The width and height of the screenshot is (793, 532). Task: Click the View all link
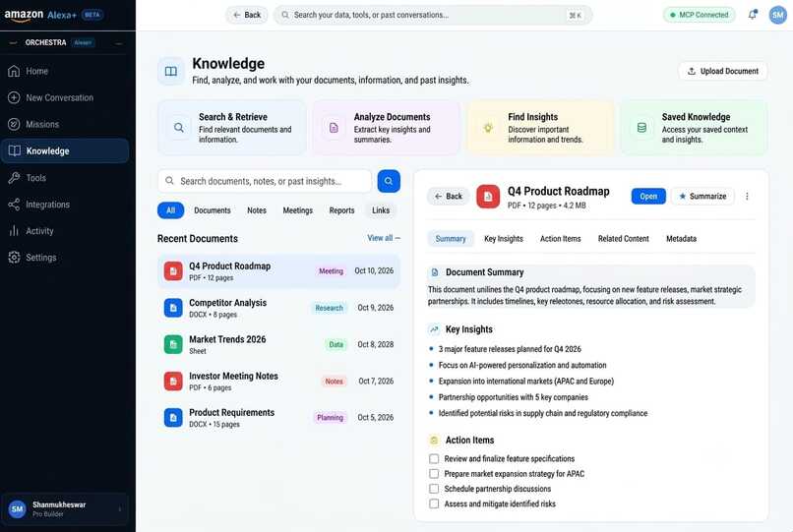pyautogui.click(x=384, y=238)
